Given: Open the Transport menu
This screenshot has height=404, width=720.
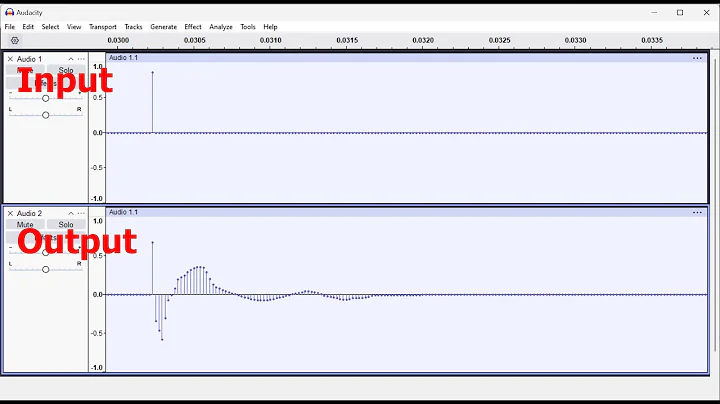Looking at the screenshot, I should point(103,27).
